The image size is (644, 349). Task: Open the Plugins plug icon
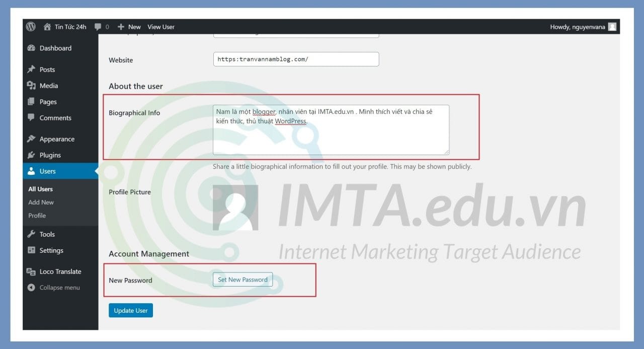point(32,155)
